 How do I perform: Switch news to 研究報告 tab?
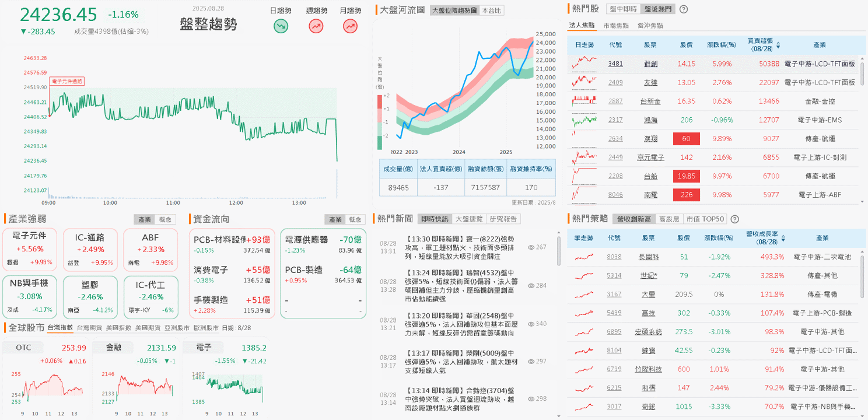(503, 219)
